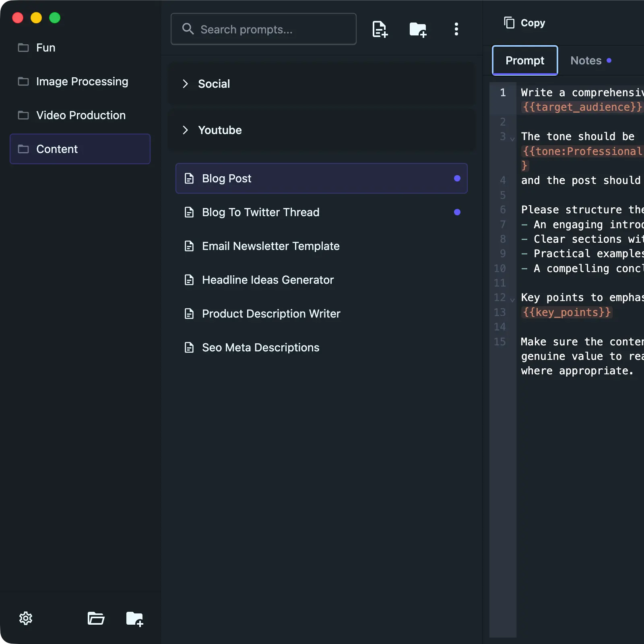Click the new folder icon in toolbar
This screenshot has width=644, height=644.
pos(418,29)
